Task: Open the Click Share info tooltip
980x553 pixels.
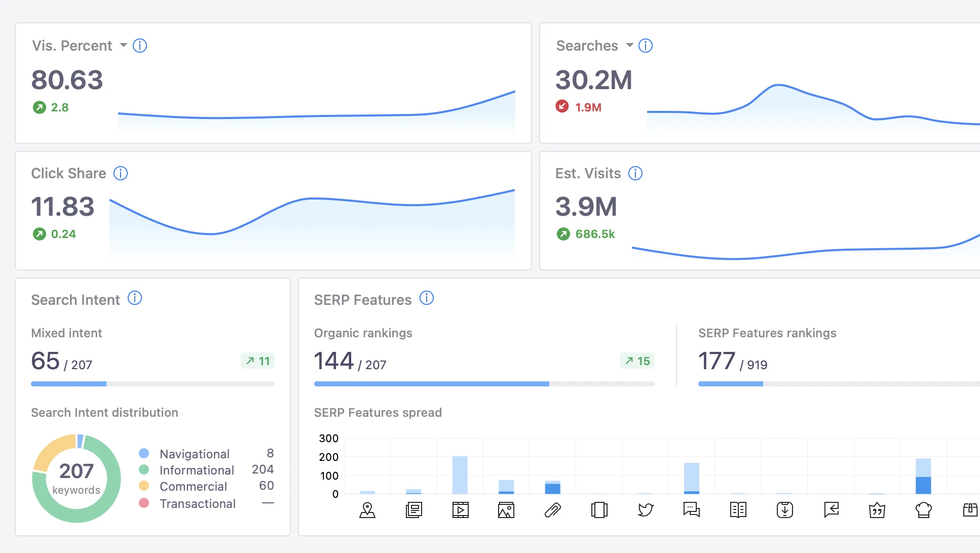Action: tap(121, 173)
